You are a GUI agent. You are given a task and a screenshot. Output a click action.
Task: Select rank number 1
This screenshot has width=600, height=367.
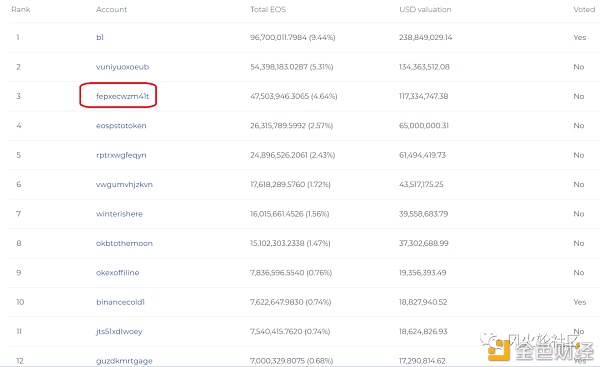click(18, 38)
